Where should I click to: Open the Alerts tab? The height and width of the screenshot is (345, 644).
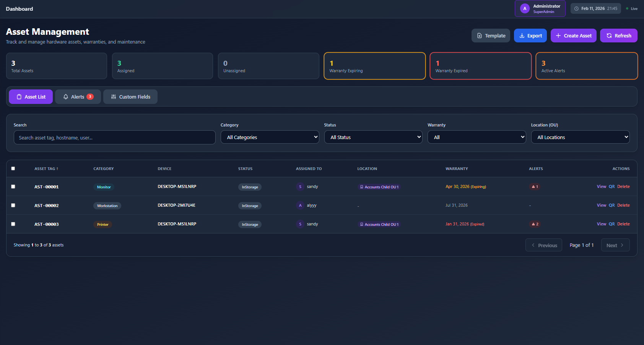click(x=78, y=97)
